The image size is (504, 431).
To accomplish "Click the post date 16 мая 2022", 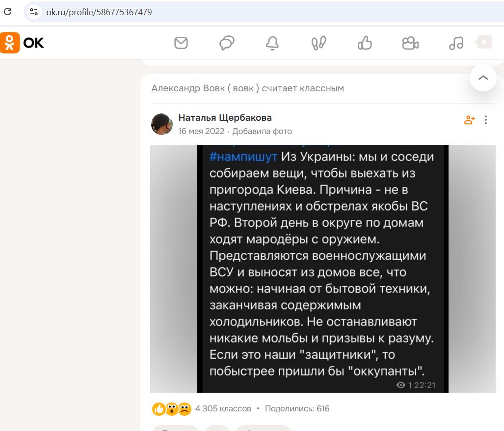I will point(201,131).
